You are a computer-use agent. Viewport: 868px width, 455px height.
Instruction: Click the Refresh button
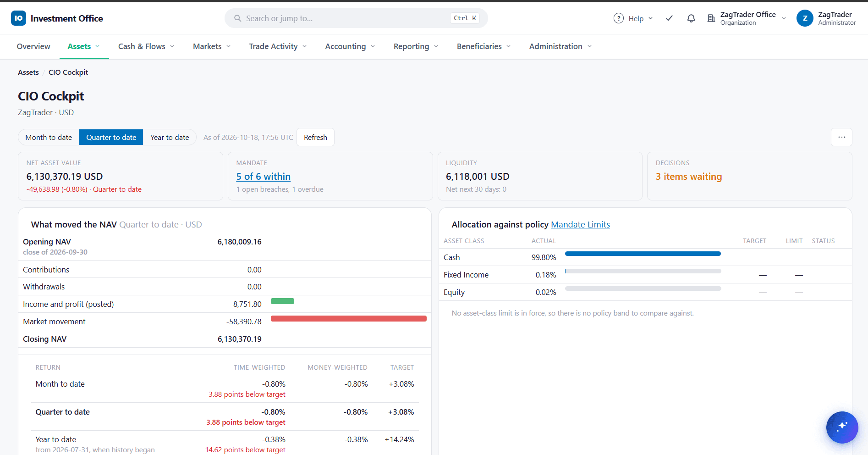pyautogui.click(x=315, y=137)
